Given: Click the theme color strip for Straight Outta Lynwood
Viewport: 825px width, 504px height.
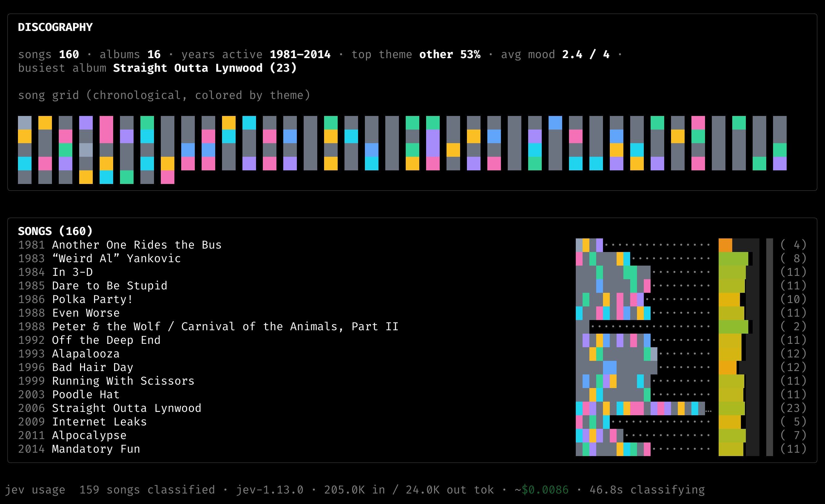Looking at the screenshot, I should pos(643,408).
